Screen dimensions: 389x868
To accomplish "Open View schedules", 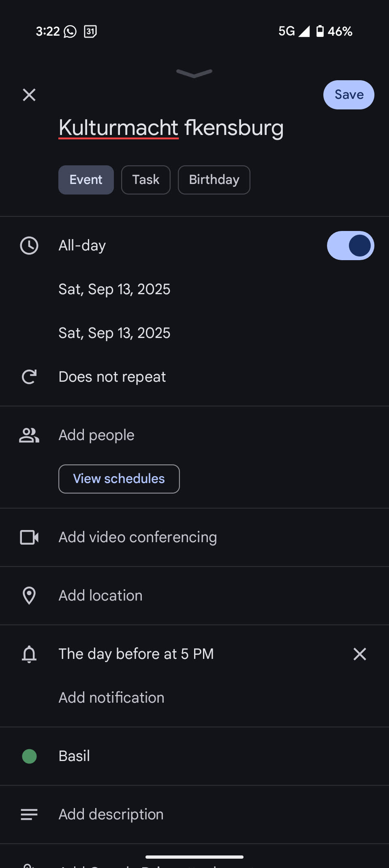I will (119, 479).
